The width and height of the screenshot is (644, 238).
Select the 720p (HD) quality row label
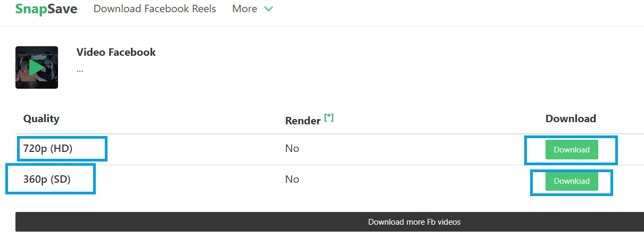coord(48,149)
